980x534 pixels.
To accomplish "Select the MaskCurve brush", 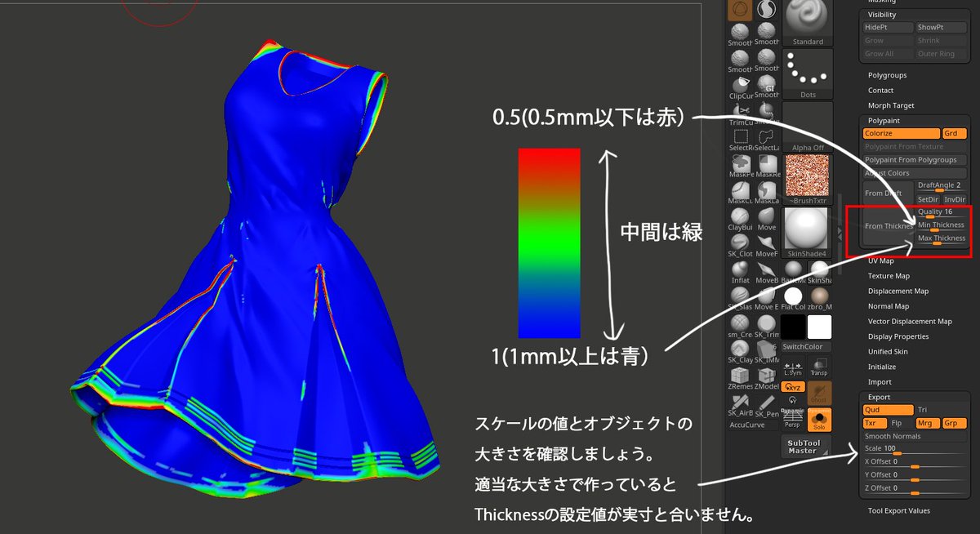I will click(x=741, y=192).
